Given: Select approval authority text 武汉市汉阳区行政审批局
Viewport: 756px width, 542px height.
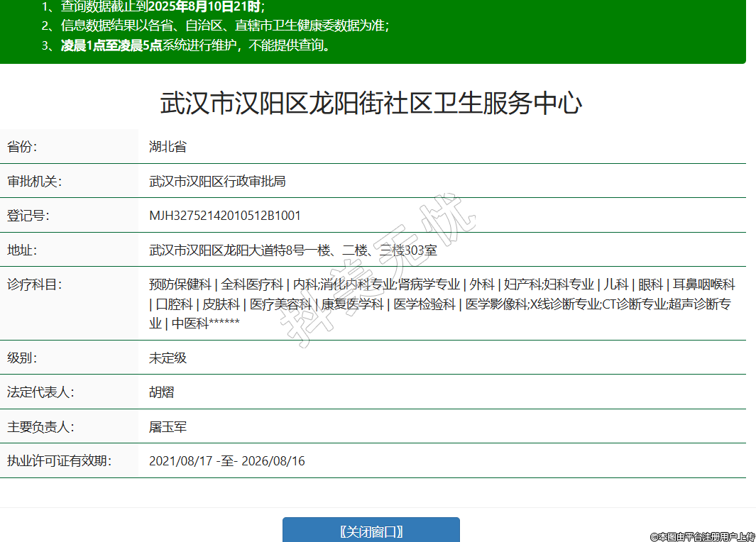Looking at the screenshot, I should 217,181.
